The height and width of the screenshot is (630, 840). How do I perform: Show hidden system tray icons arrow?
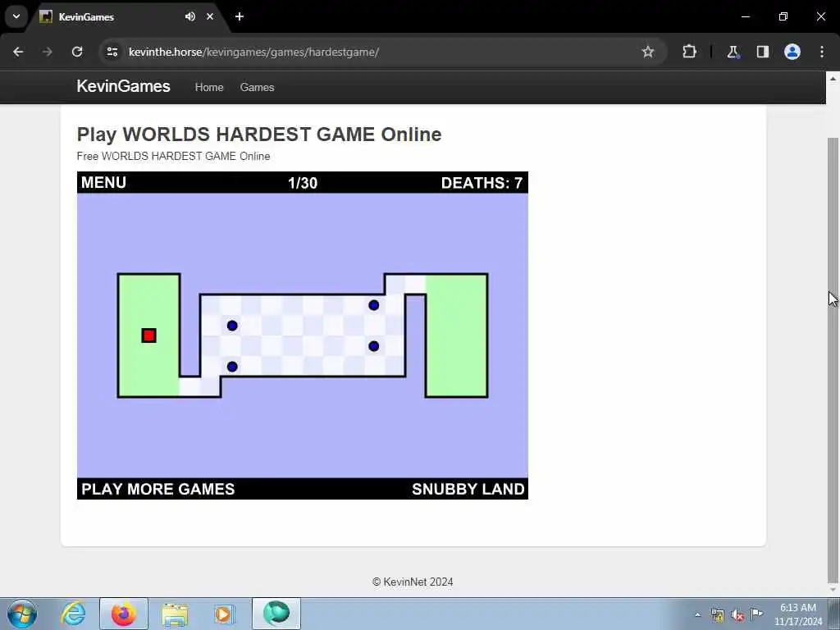coord(697,614)
